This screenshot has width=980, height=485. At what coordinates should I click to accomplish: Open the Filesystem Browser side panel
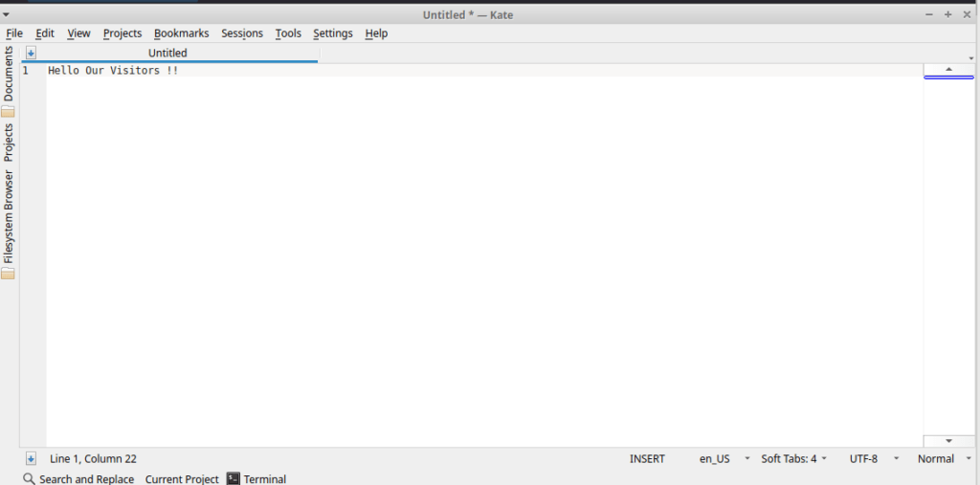pyautogui.click(x=8, y=217)
